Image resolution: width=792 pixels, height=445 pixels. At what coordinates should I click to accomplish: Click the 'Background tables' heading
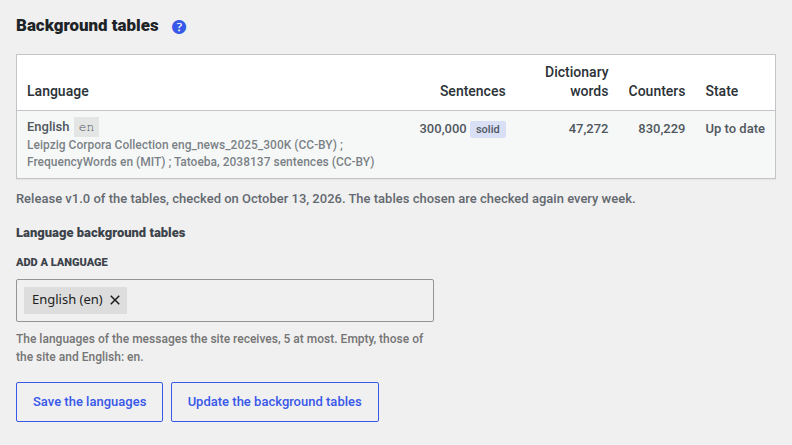87,26
